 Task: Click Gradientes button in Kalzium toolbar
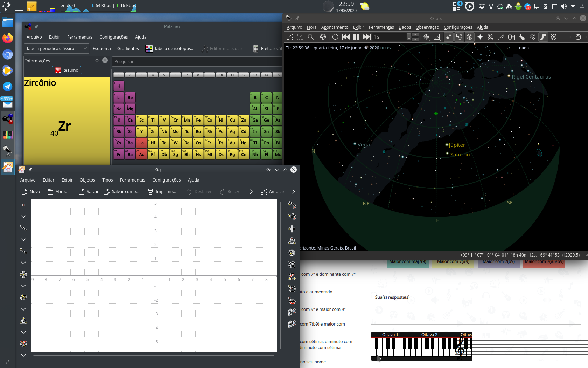[x=128, y=49]
